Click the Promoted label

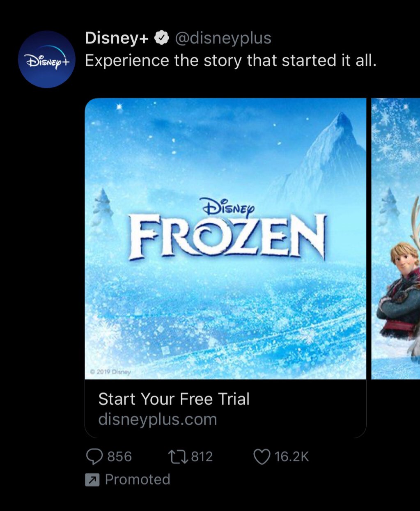click(138, 479)
